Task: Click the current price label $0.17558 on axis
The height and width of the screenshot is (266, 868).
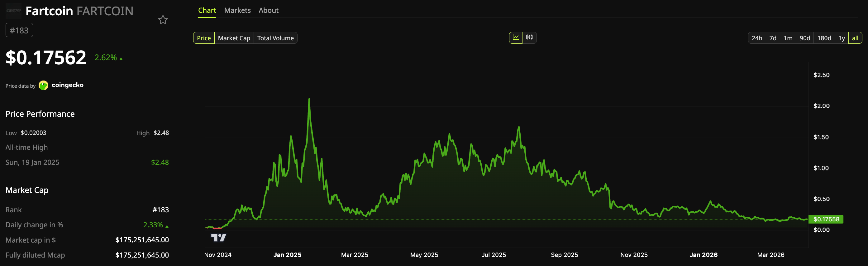Action: [826, 219]
